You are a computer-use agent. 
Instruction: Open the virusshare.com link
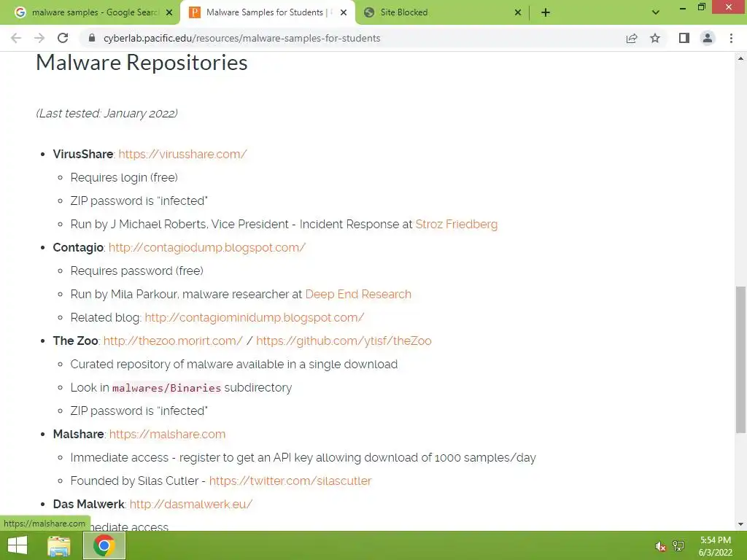pyautogui.click(x=182, y=154)
